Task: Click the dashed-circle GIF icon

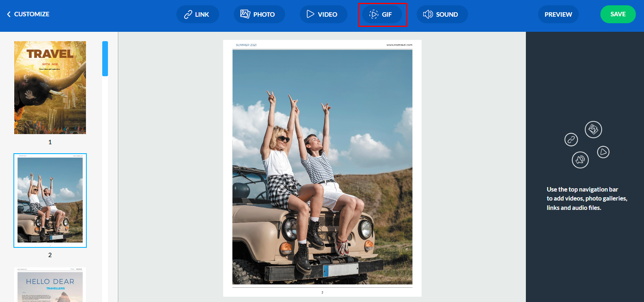Action: click(x=374, y=14)
